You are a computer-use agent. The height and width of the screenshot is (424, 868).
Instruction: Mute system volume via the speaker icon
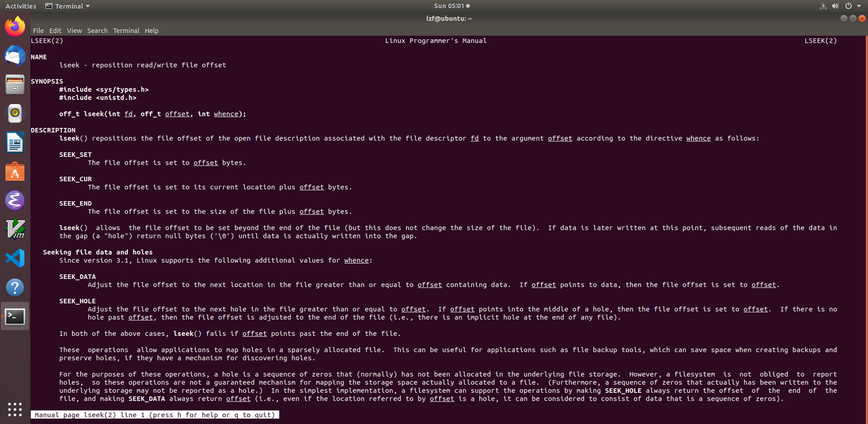[835, 6]
